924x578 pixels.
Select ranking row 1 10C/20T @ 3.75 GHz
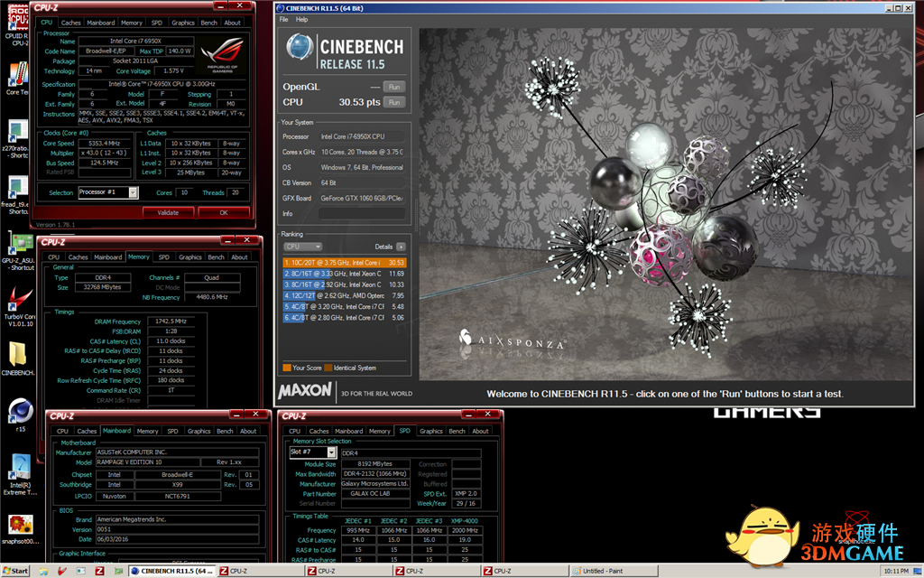(344, 263)
